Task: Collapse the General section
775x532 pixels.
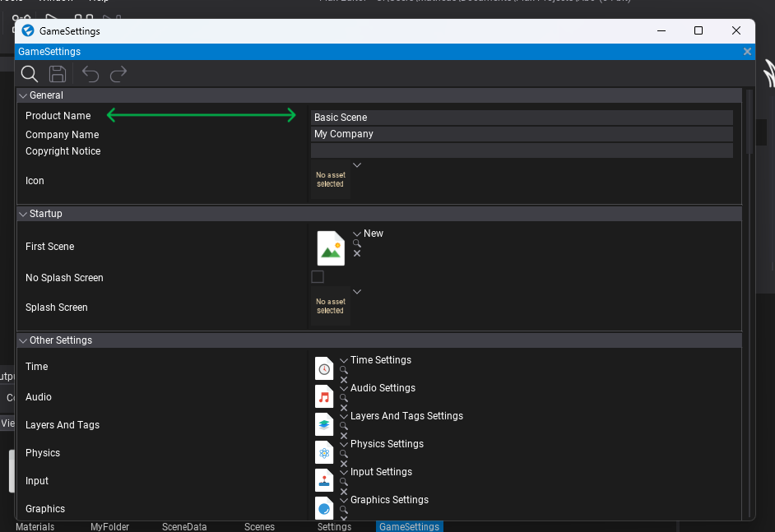Action: pyautogui.click(x=23, y=95)
